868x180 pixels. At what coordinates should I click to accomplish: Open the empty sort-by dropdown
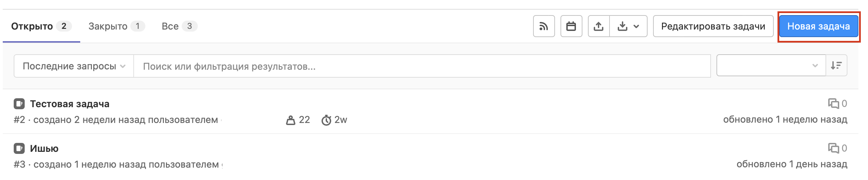771,65
